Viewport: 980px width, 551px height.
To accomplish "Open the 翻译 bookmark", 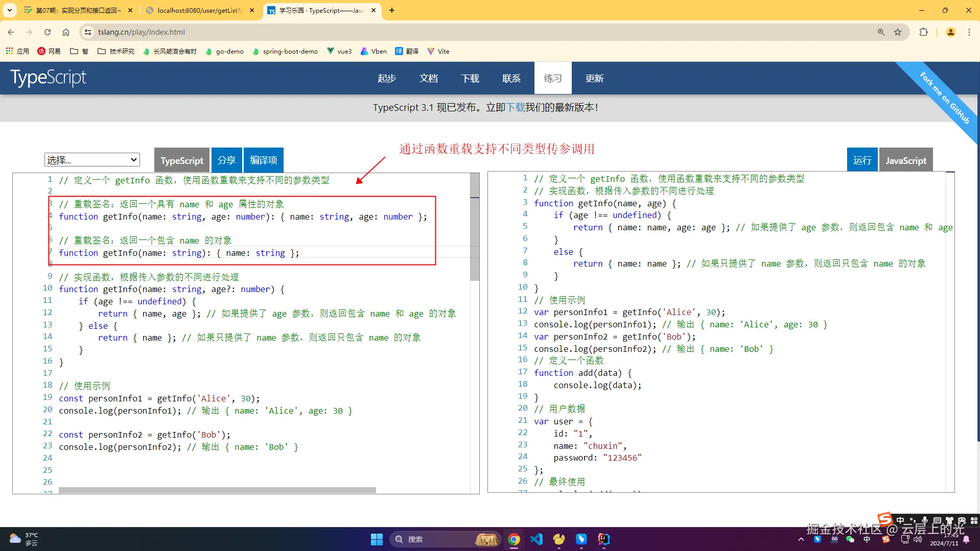I will 407,51.
